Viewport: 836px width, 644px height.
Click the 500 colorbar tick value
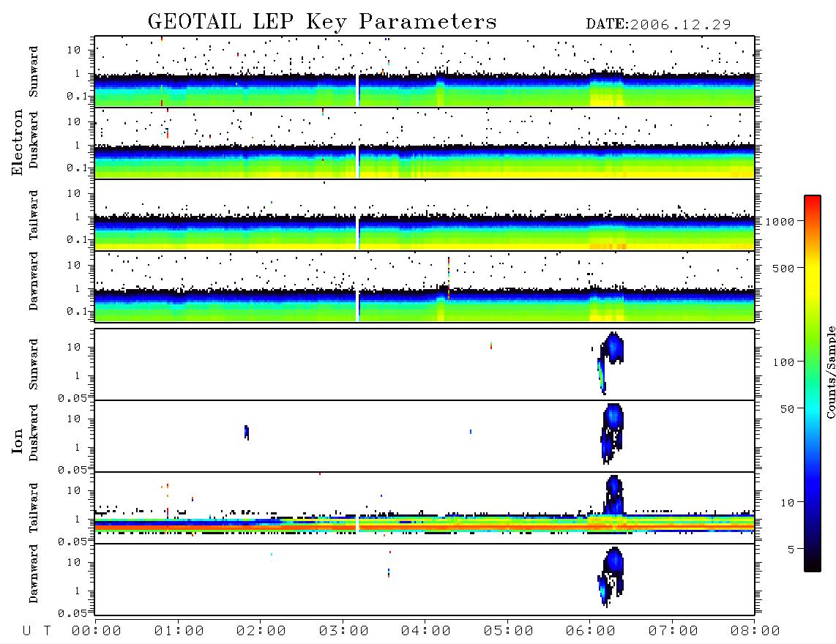784,269
